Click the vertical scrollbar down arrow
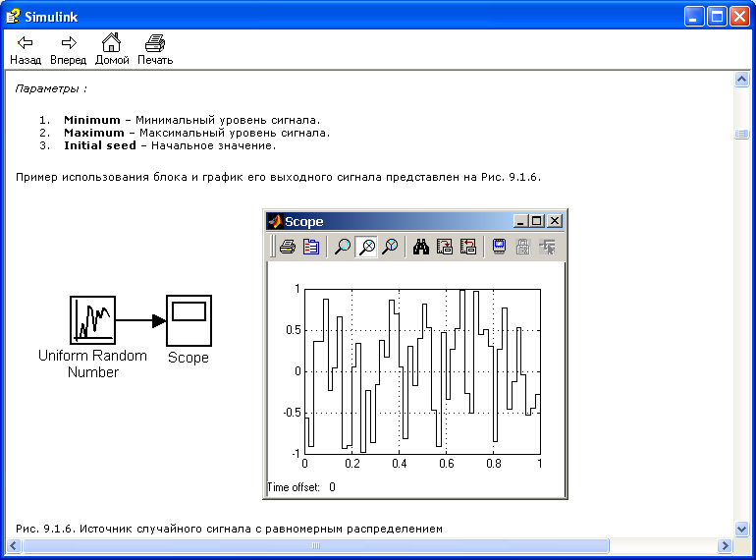The height and width of the screenshot is (560, 756). click(x=741, y=530)
